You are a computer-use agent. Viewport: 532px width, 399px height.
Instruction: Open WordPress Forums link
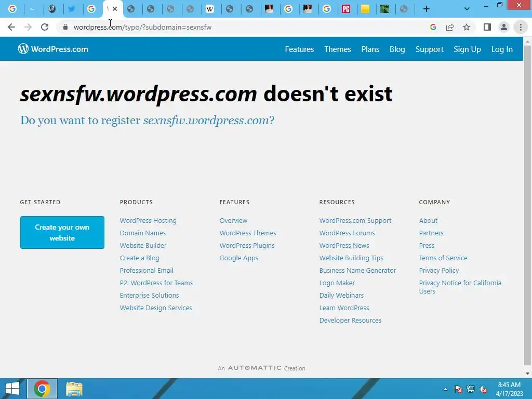347,233
